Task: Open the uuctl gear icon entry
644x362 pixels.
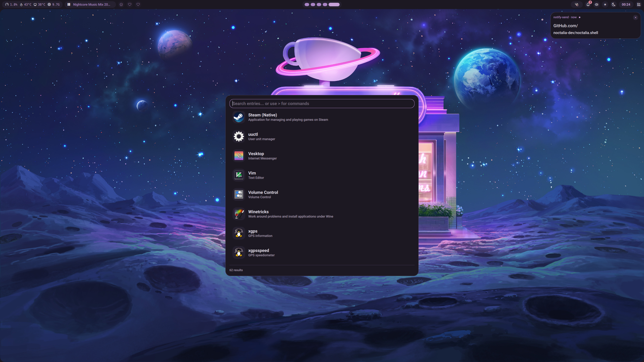Action: (x=238, y=137)
